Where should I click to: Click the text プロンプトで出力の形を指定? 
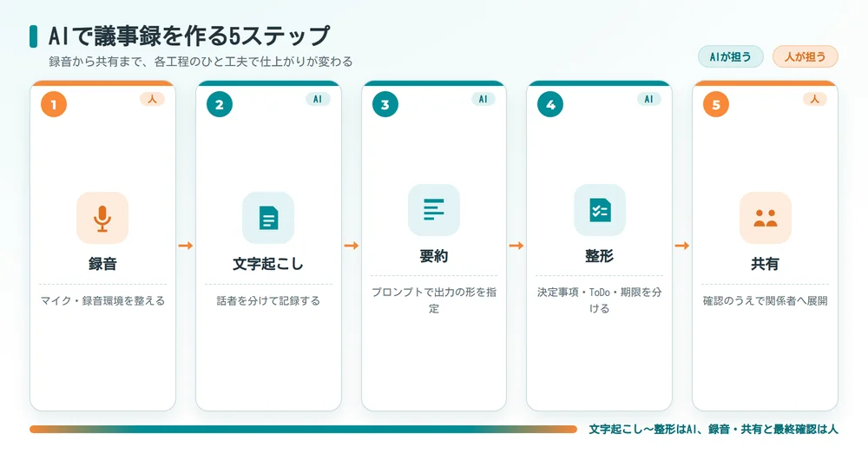click(434, 300)
